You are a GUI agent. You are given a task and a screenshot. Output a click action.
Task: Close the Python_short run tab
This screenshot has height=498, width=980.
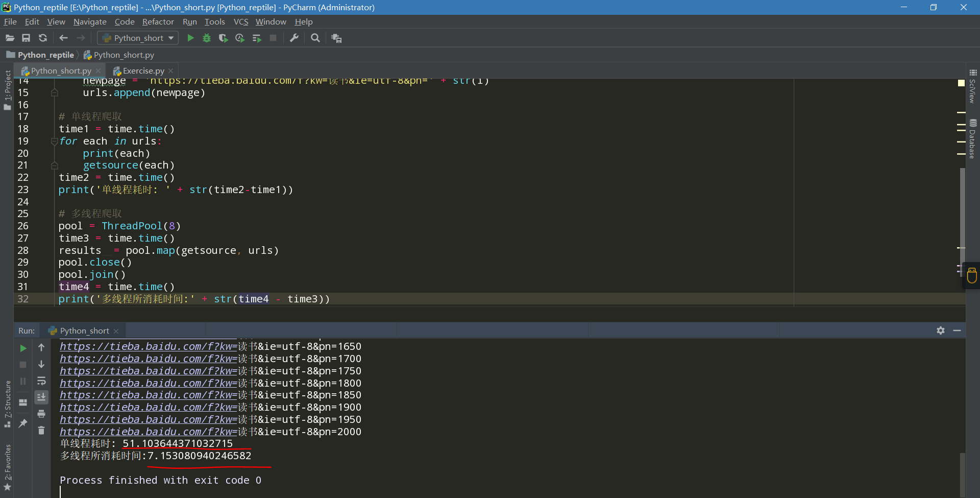click(x=116, y=331)
